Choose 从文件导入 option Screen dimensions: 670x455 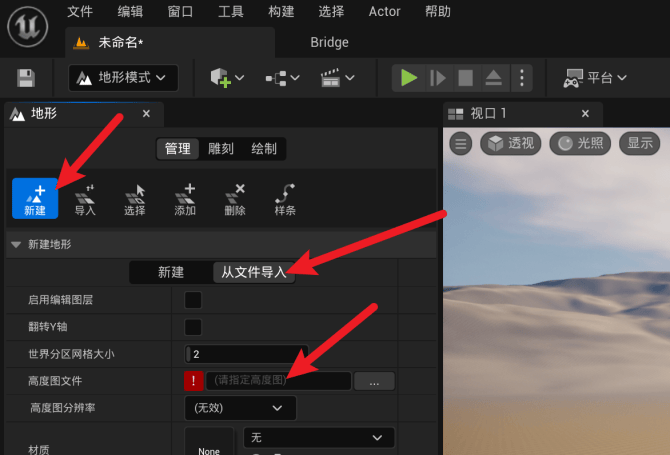(254, 272)
